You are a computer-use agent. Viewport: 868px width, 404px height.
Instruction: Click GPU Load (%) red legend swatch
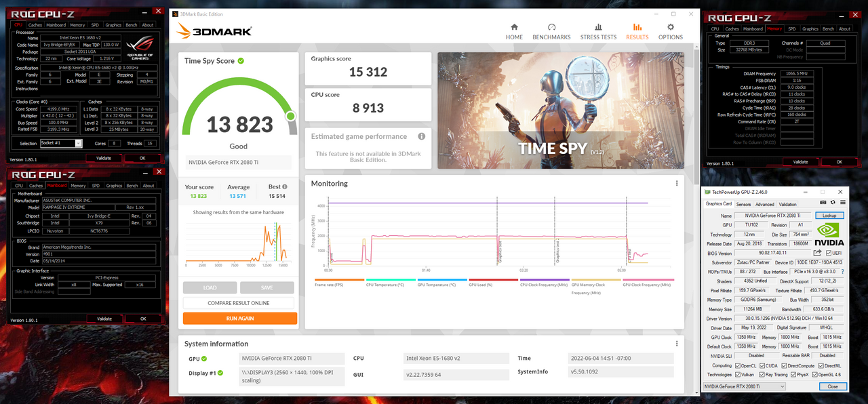coord(493,279)
